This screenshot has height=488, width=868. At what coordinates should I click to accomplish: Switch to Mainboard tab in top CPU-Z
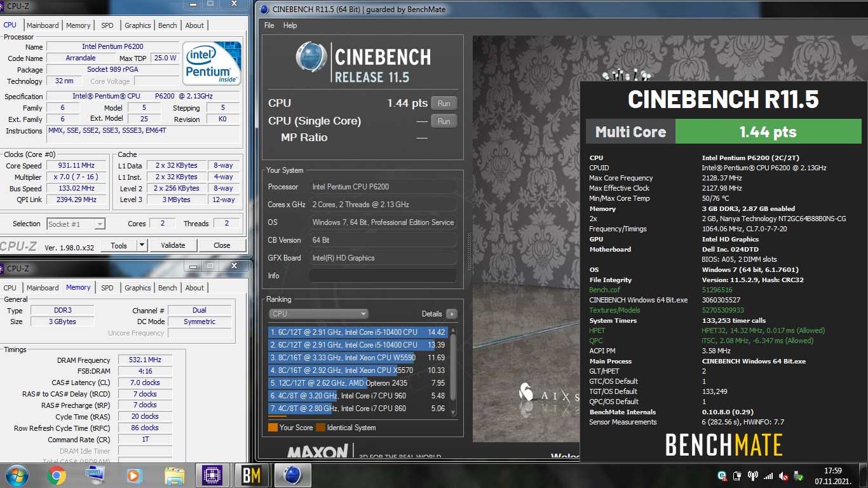coord(43,25)
